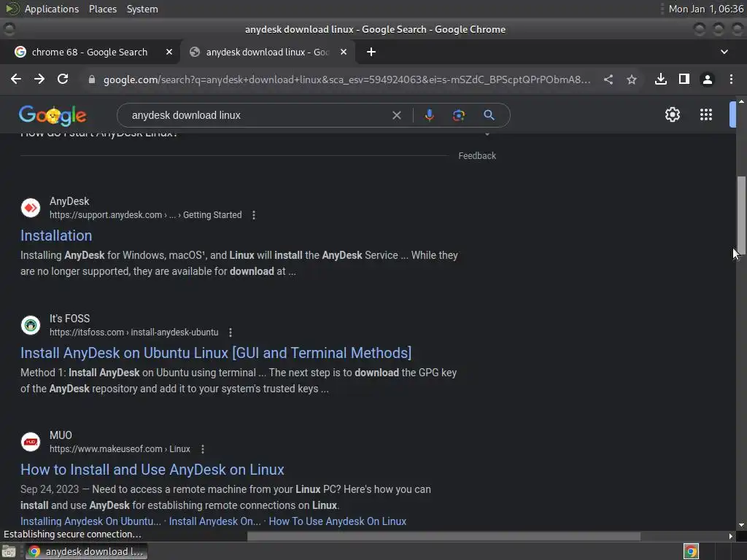The width and height of the screenshot is (747, 560).
Task: Click the MUO result favicon
Action: tap(31, 442)
